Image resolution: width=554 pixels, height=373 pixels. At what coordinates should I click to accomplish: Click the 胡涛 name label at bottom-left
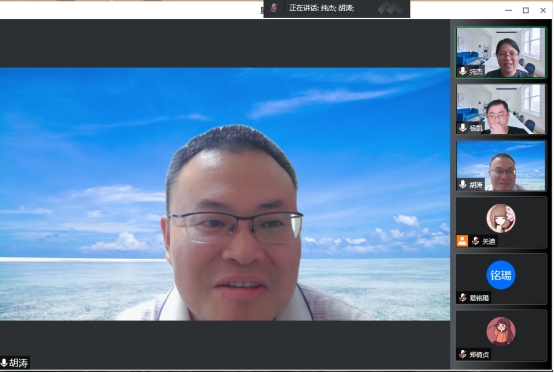click(18, 363)
